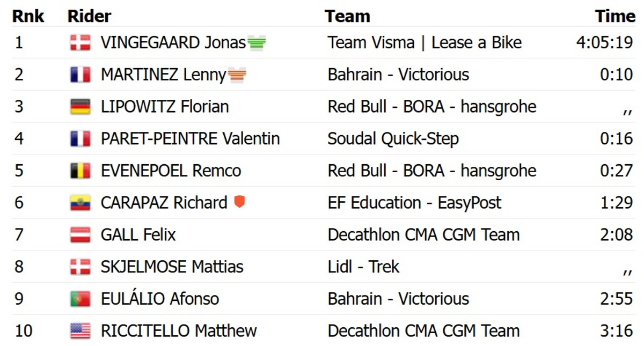This screenshot has width=644, height=346.
Task: Sort table by the Rnk column header
Action: (x=28, y=16)
